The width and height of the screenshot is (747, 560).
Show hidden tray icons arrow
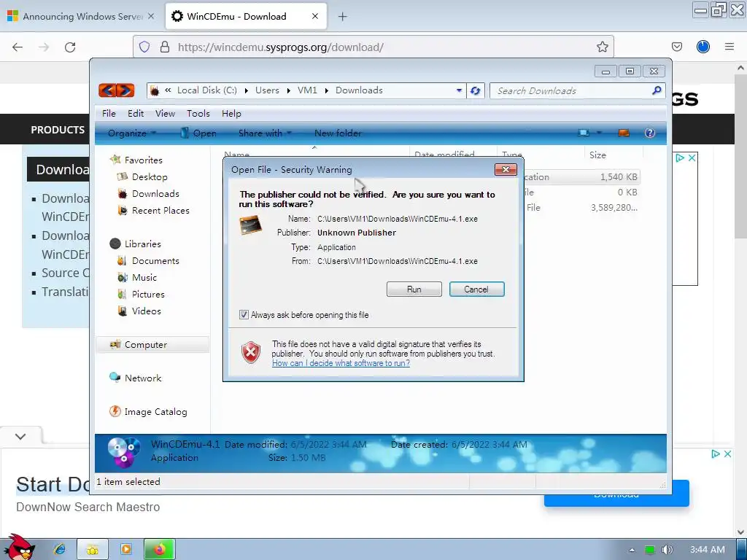pyautogui.click(x=632, y=550)
